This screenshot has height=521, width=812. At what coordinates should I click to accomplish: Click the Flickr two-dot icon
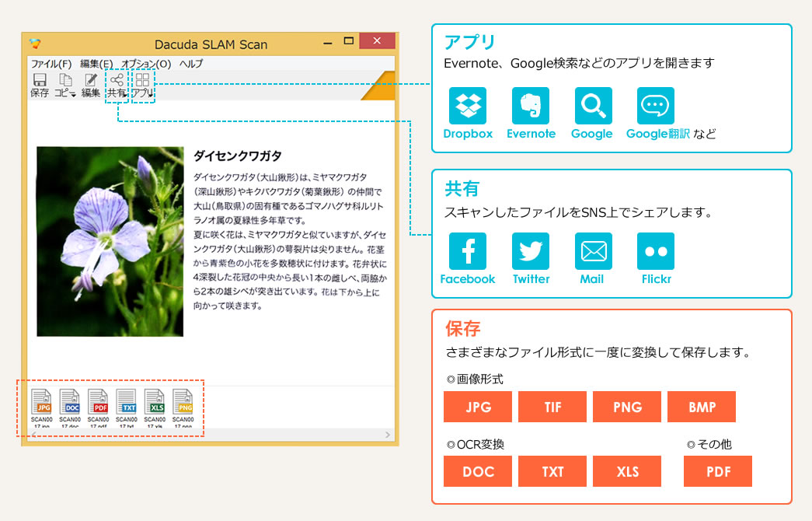click(x=656, y=251)
